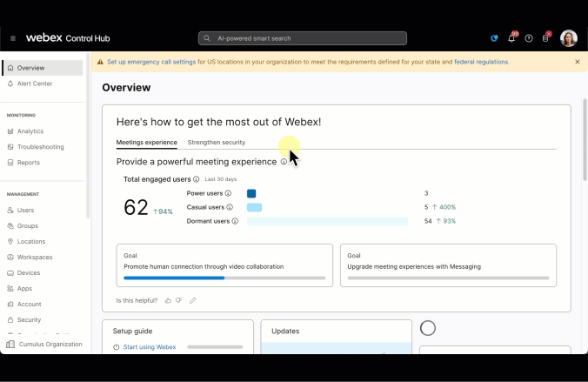Viewport: 588px width, 382px height.
Task: Open the federal regulations link
Action: point(481,62)
